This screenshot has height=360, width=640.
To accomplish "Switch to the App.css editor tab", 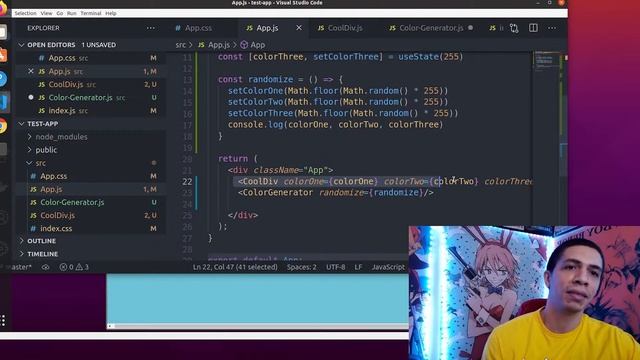I will click(x=193, y=28).
